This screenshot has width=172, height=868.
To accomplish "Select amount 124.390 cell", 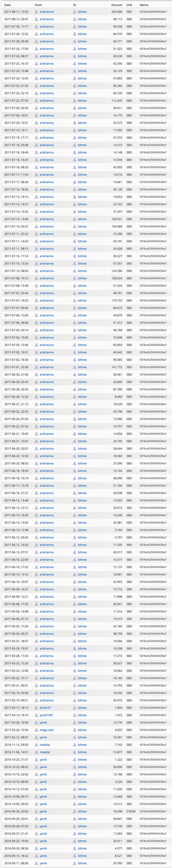I will click(117, 271).
